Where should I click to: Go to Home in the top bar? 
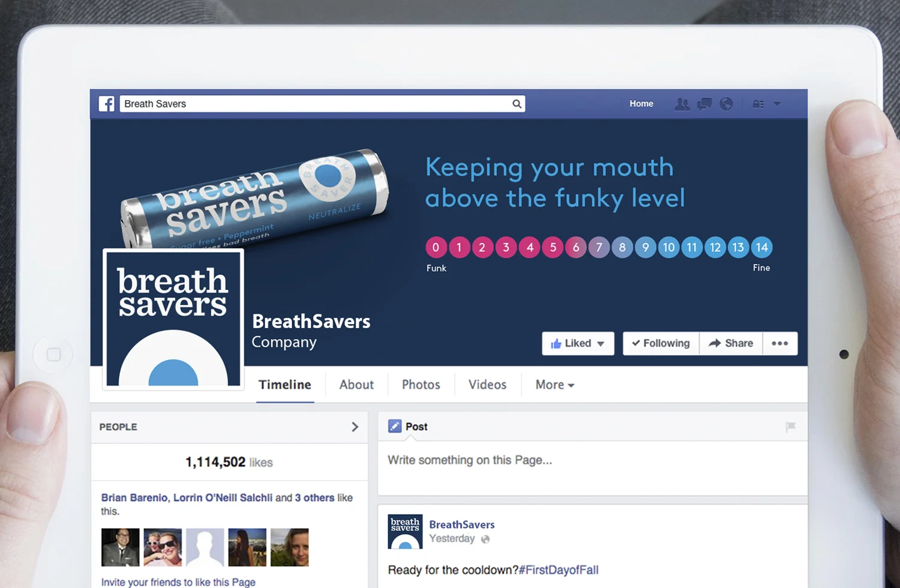(x=641, y=104)
